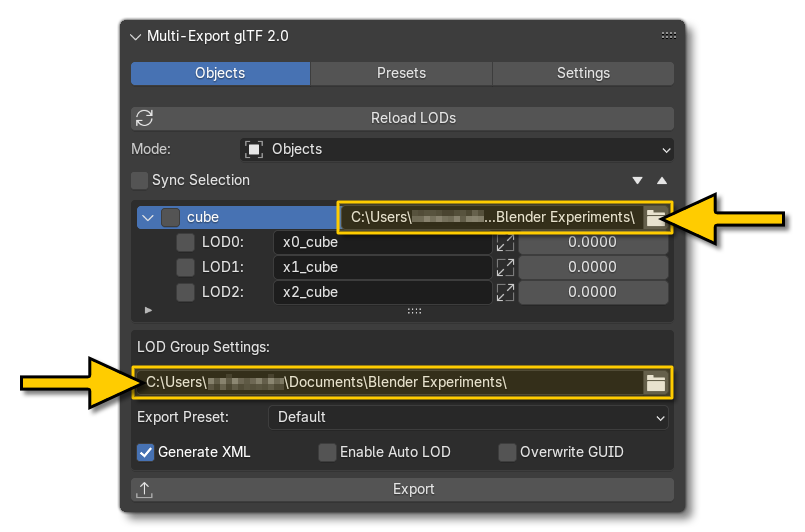Click the expand icon next to x0_cube
Image resolution: width=805 pixels, height=532 pixels.
505,242
